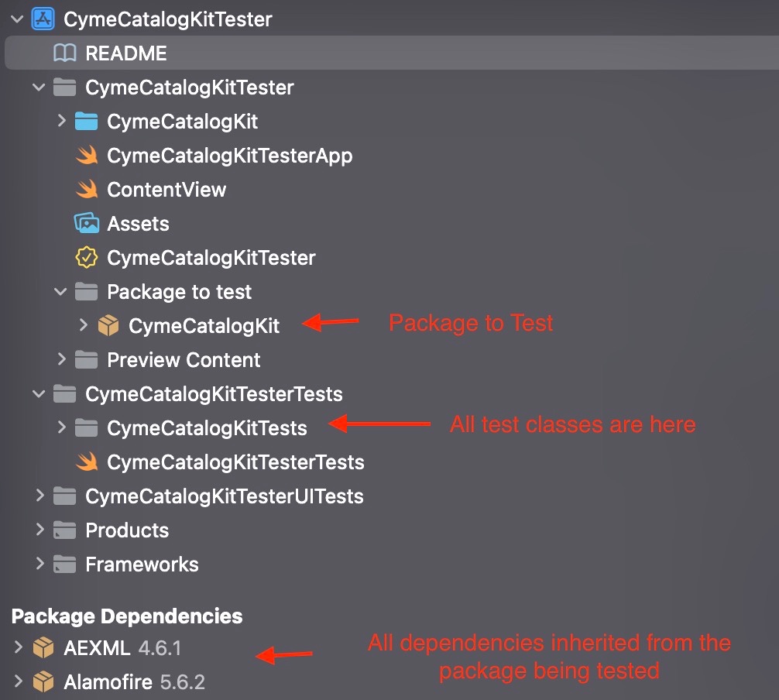Expand the Alamofire package dependency

tap(19, 682)
